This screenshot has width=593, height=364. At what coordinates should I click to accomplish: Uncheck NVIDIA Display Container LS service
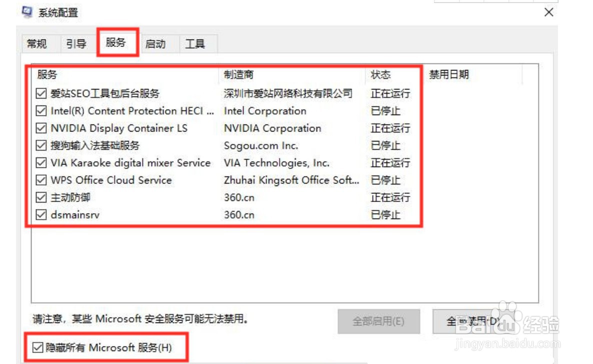click(x=41, y=128)
